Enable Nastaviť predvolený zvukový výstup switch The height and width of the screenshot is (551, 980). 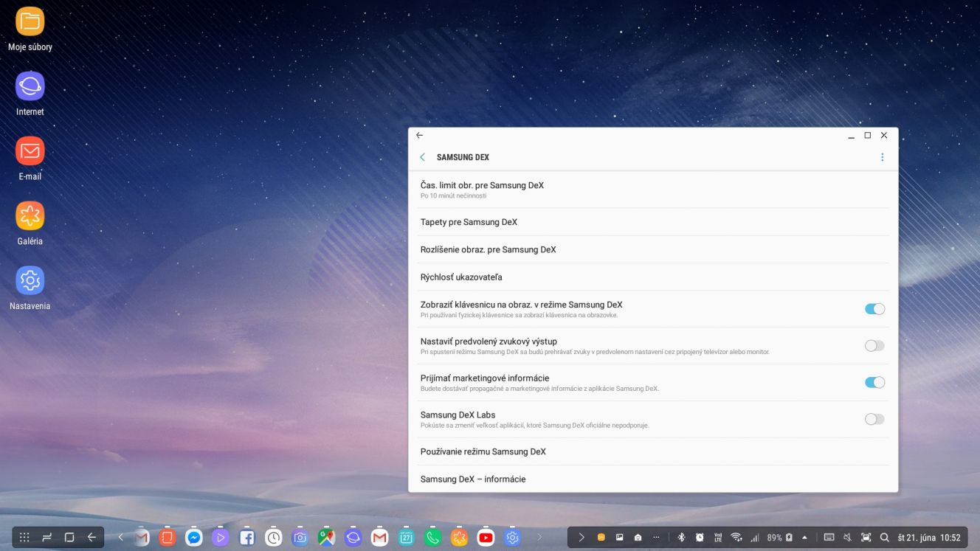pyautogui.click(x=874, y=346)
